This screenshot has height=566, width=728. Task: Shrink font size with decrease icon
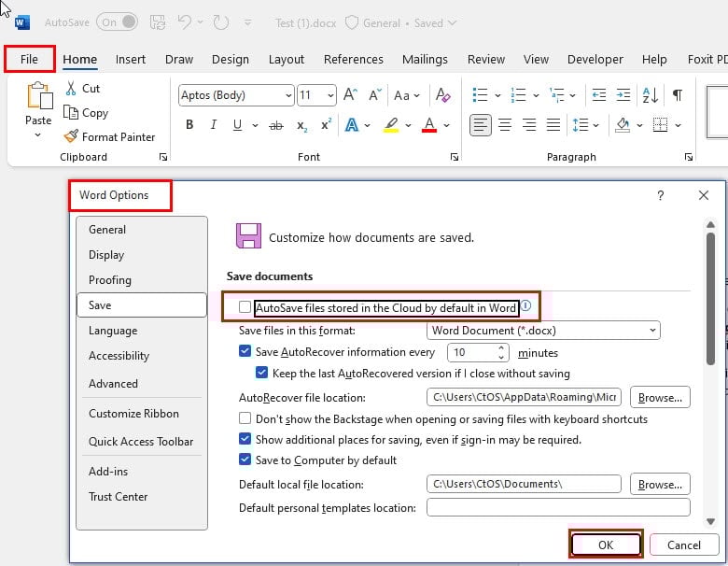(374, 94)
